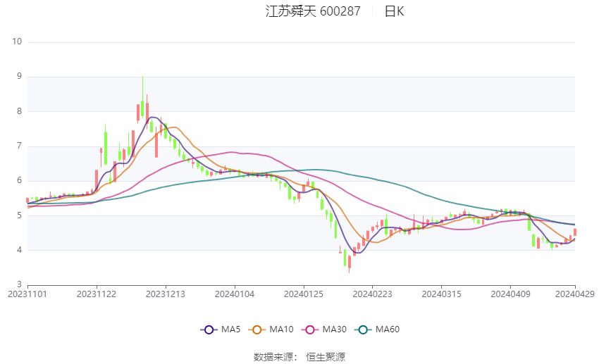
Task: Toggle the MA5 legend circle icon
Action: pyautogui.click(x=209, y=330)
